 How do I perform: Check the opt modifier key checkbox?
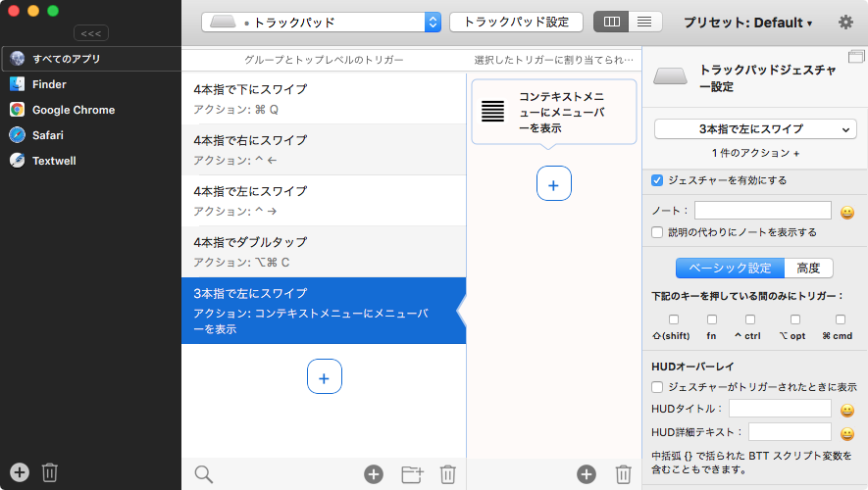pos(794,319)
